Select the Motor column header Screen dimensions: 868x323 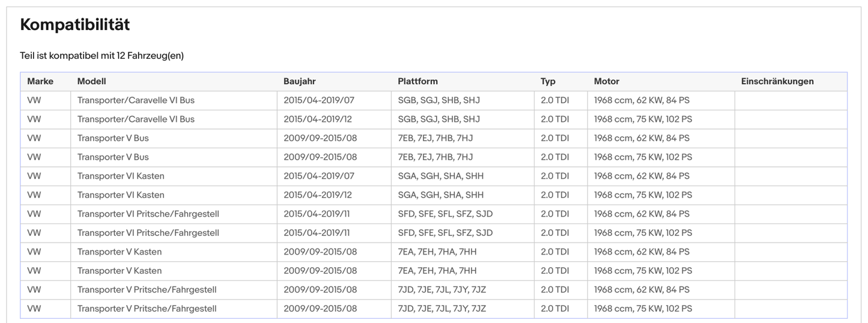pos(606,81)
